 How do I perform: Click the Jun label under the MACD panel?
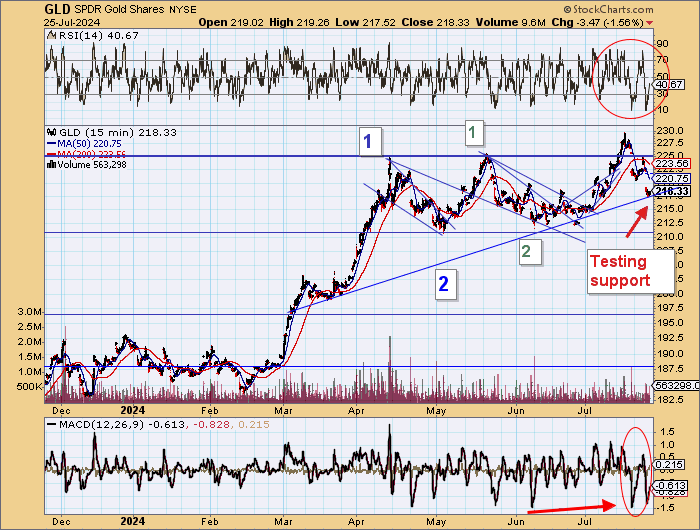(516, 521)
